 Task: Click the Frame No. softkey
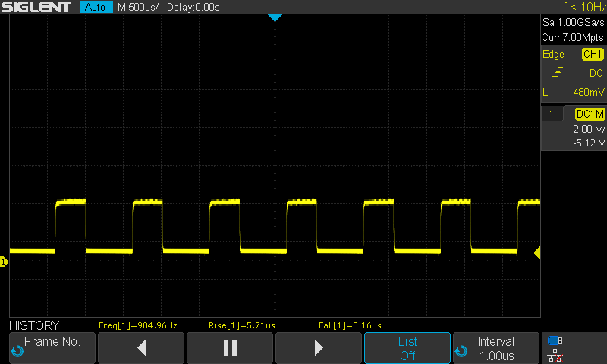point(52,348)
